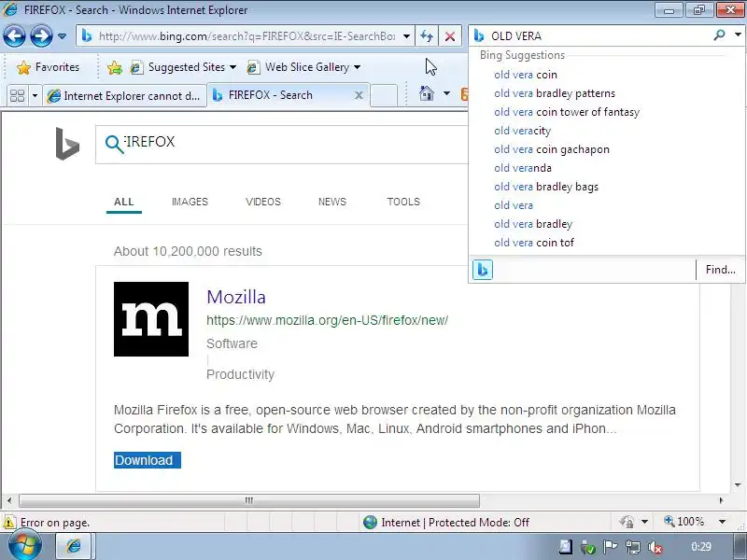747x560 pixels.
Task: Click the Find... button
Action: [x=720, y=270]
